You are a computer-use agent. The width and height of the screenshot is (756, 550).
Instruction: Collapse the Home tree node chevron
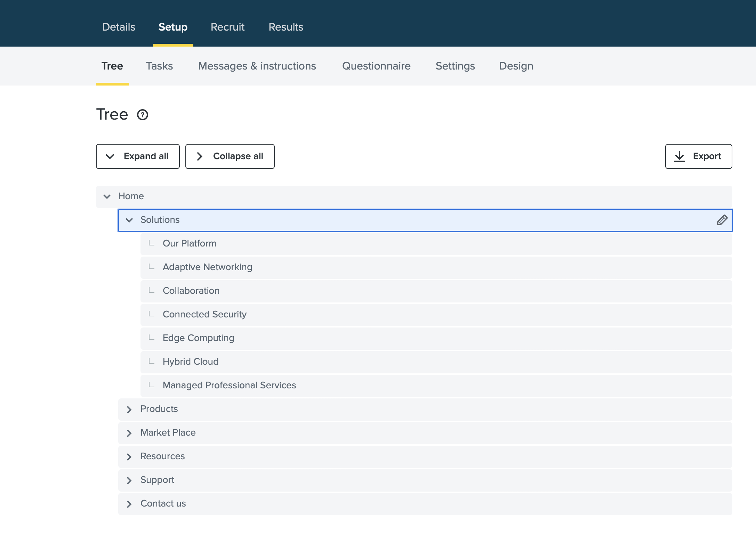point(107,196)
